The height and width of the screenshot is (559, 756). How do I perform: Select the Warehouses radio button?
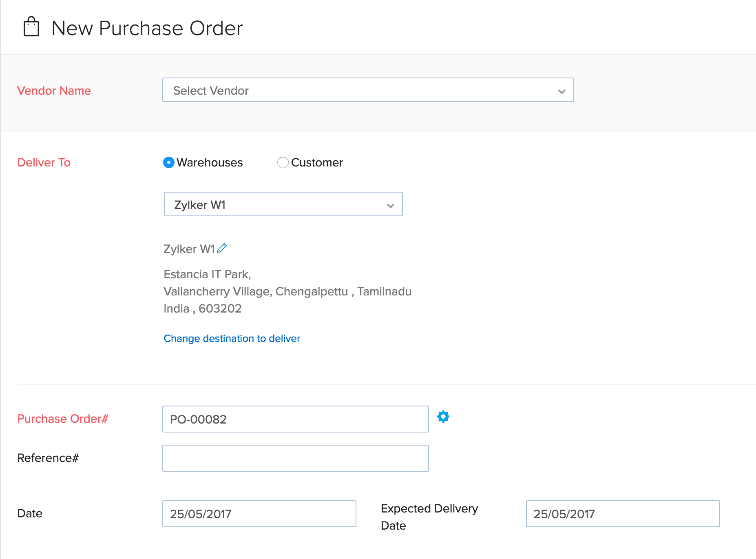[168, 162]
